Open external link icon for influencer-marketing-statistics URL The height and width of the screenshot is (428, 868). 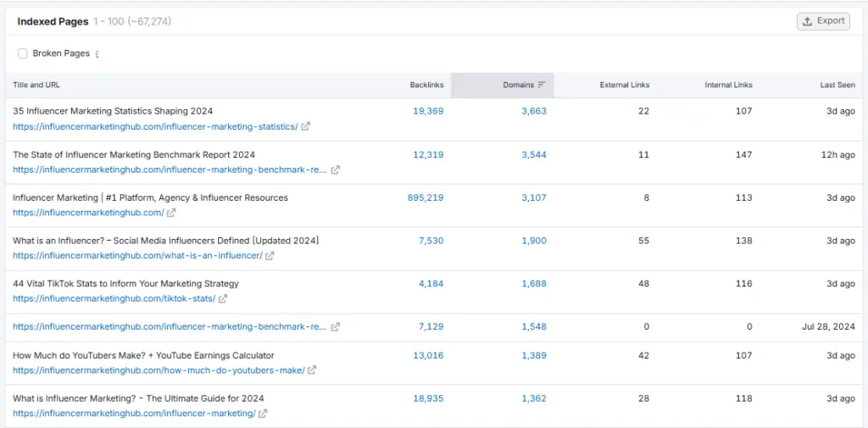(x=306, y=127)
